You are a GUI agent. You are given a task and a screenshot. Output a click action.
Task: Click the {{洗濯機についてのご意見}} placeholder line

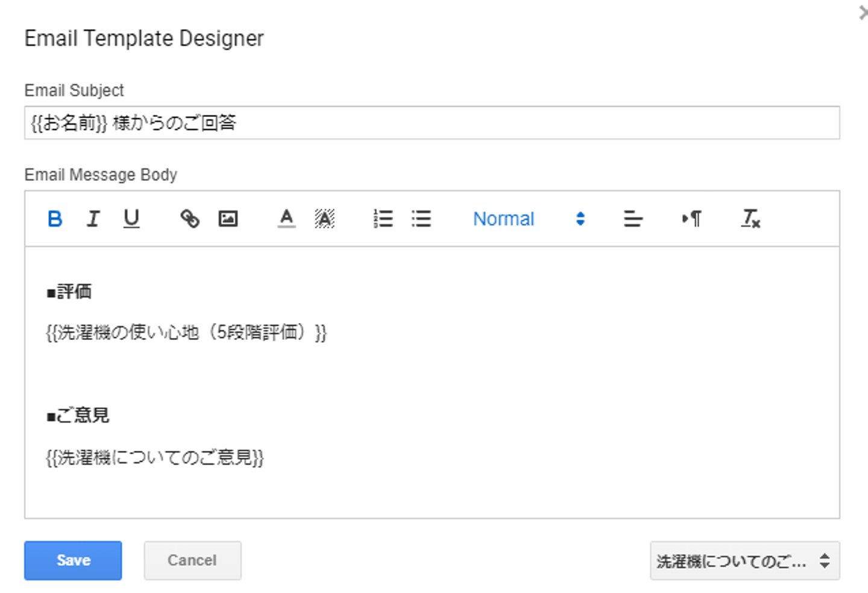pos(155,457)
